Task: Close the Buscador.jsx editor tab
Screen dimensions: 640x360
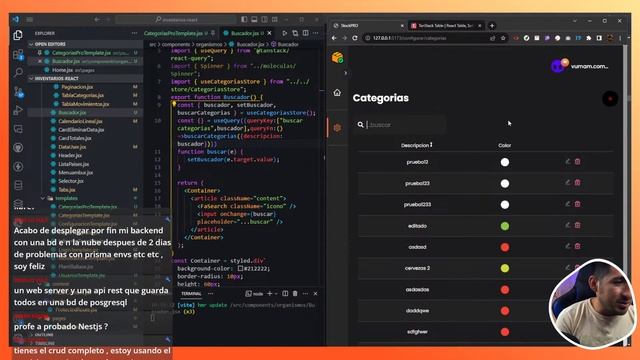Action: point(269,33)
